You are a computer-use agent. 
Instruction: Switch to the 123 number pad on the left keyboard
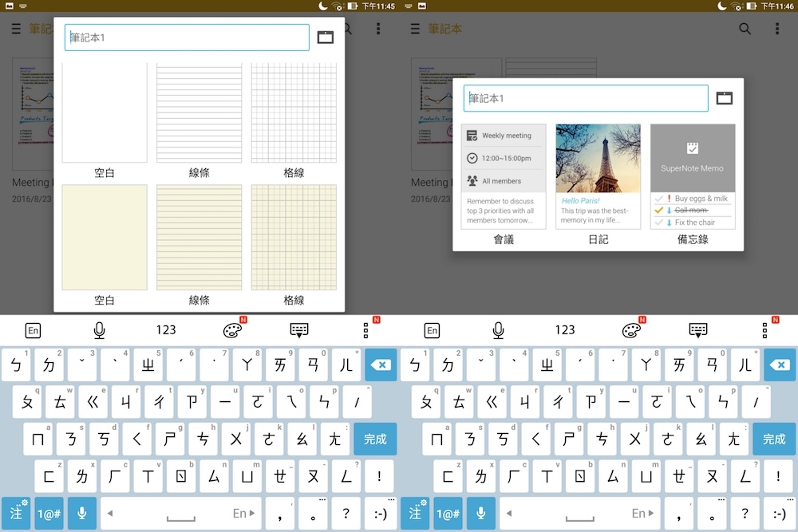[x=166, y=330]
